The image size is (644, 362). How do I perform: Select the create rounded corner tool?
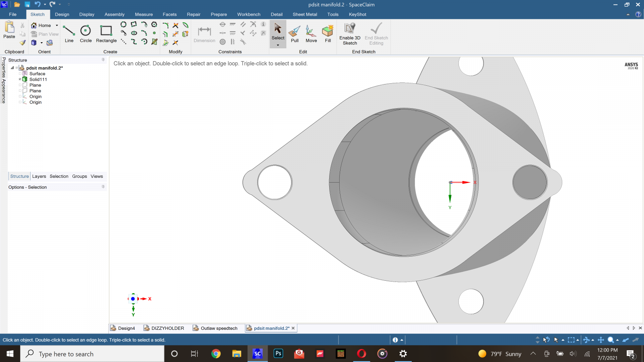tap(165, 25)
